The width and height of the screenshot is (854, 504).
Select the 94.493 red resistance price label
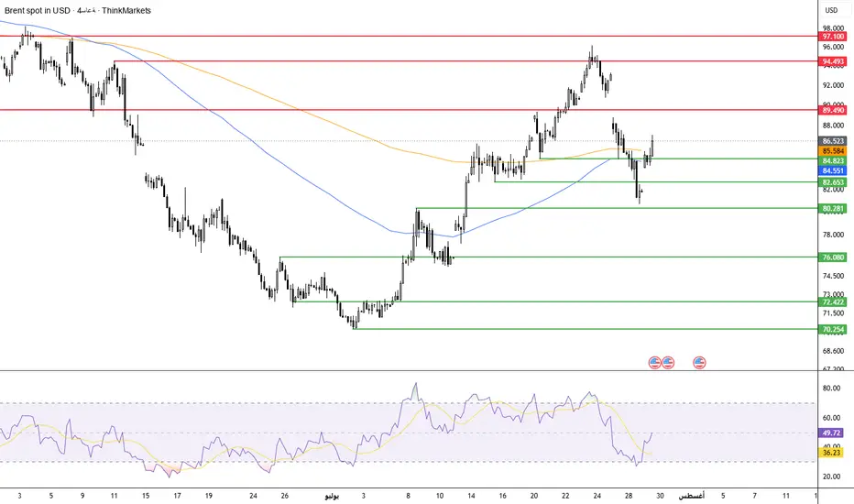(x=833, y=61)
